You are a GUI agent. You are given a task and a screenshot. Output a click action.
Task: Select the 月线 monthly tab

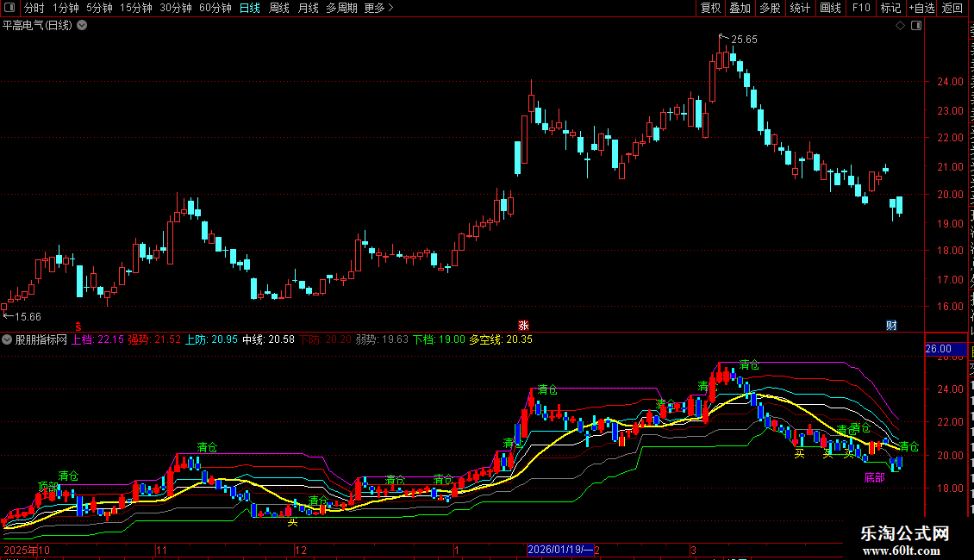point(308,8)
